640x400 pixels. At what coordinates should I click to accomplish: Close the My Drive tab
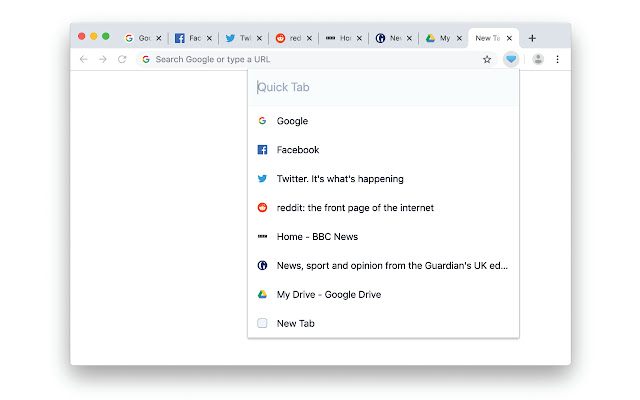point(459,38)
